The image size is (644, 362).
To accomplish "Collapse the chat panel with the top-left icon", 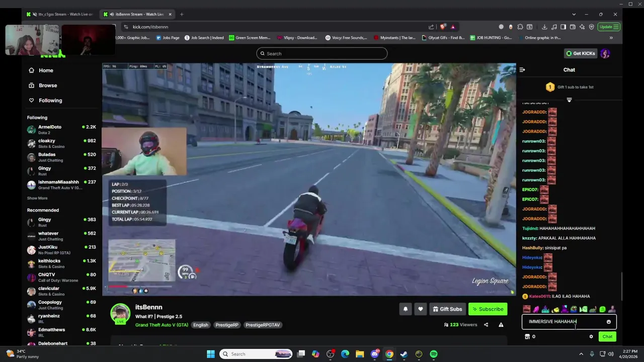I will [x=522, y=70].
